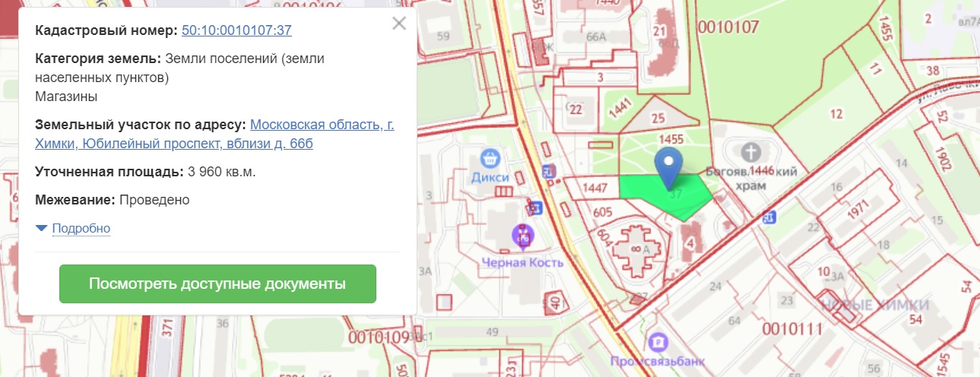
Task: Click the Подробно disclosure triangle
Action: [x=41, y=228]
